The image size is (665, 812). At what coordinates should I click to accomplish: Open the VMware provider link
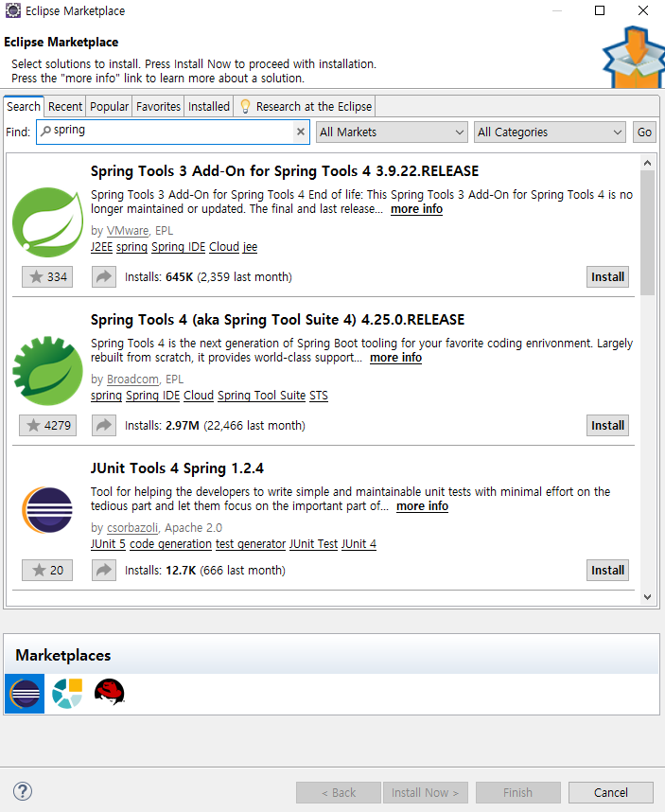128,231
